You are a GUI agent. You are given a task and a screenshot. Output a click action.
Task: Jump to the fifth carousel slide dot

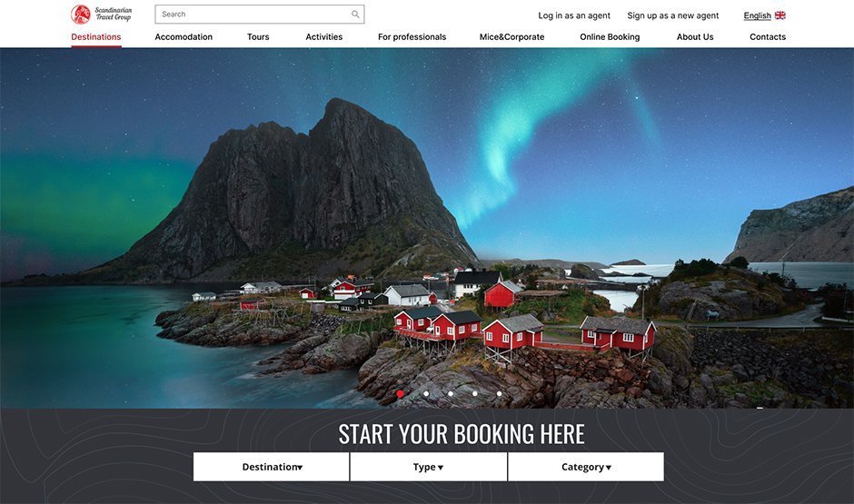[499, 393]
